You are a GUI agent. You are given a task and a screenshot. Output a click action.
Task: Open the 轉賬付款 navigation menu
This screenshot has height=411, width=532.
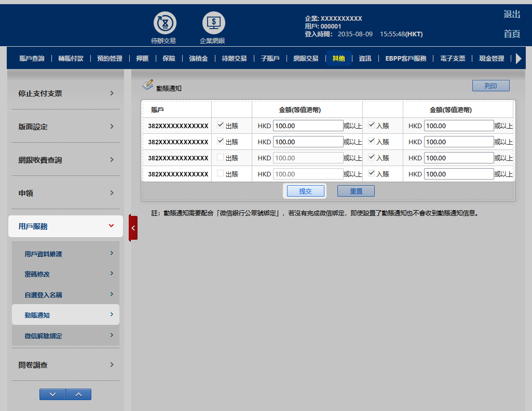(x=71, y=59)
